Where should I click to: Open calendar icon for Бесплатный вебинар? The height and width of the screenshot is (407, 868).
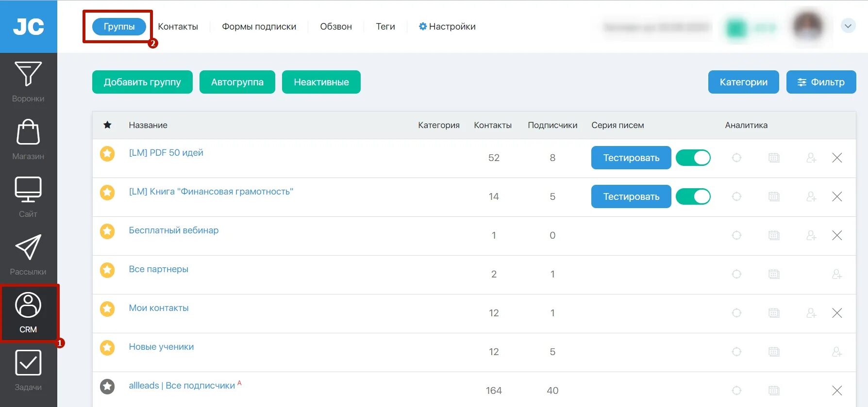coord(774,235)
